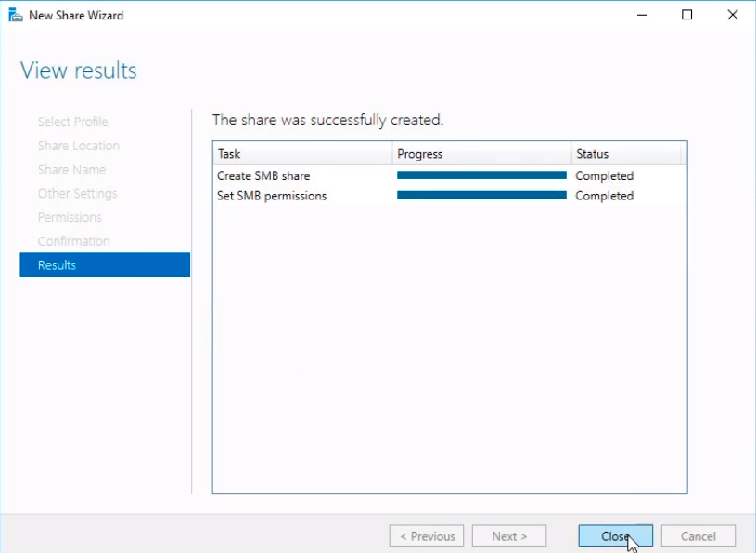Maximize the New Share Wizard window
This screenshot has width=756, height=553.
click(x=687, y=15)
